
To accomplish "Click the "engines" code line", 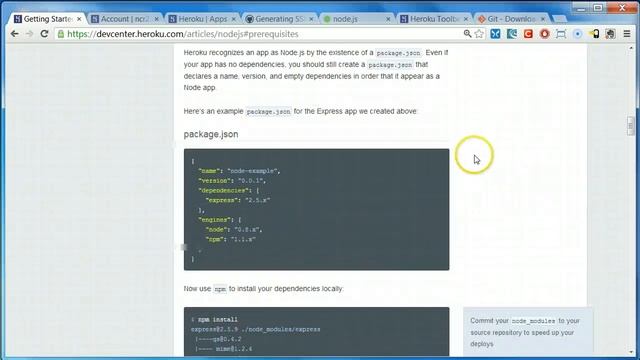I will click(x=220, y=220).
